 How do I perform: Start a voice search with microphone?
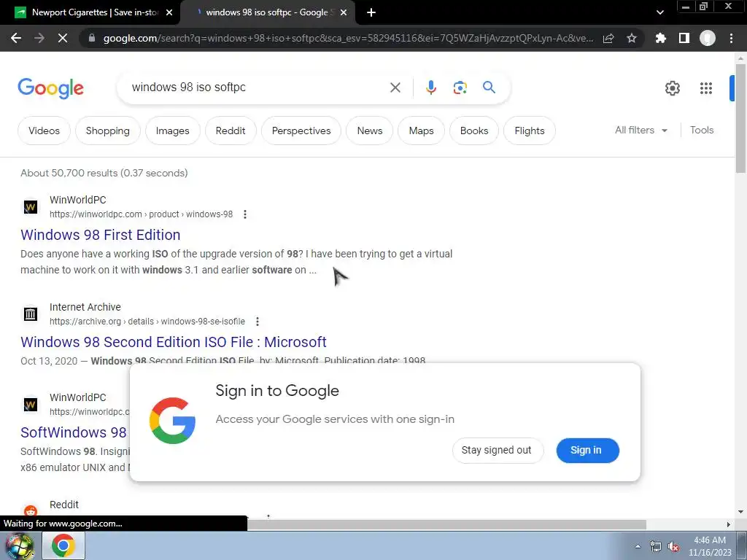(430, 87)
